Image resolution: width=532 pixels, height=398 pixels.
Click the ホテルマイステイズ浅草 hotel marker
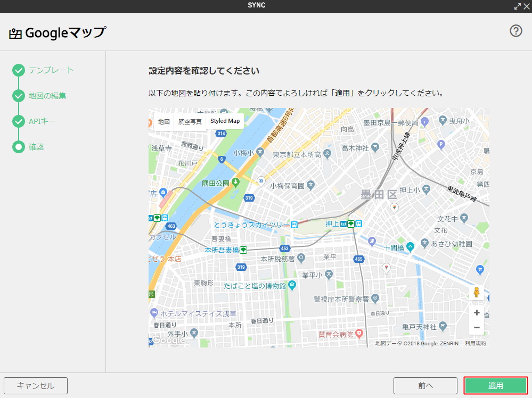click(x=154, y=313)
